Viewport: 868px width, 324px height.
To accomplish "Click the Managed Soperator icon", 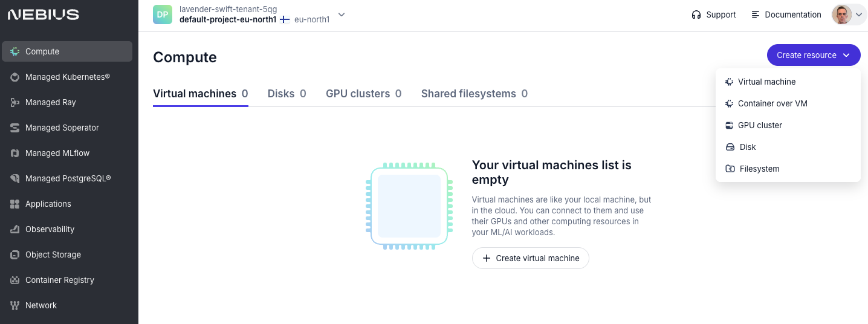I will tap(15, 128).
